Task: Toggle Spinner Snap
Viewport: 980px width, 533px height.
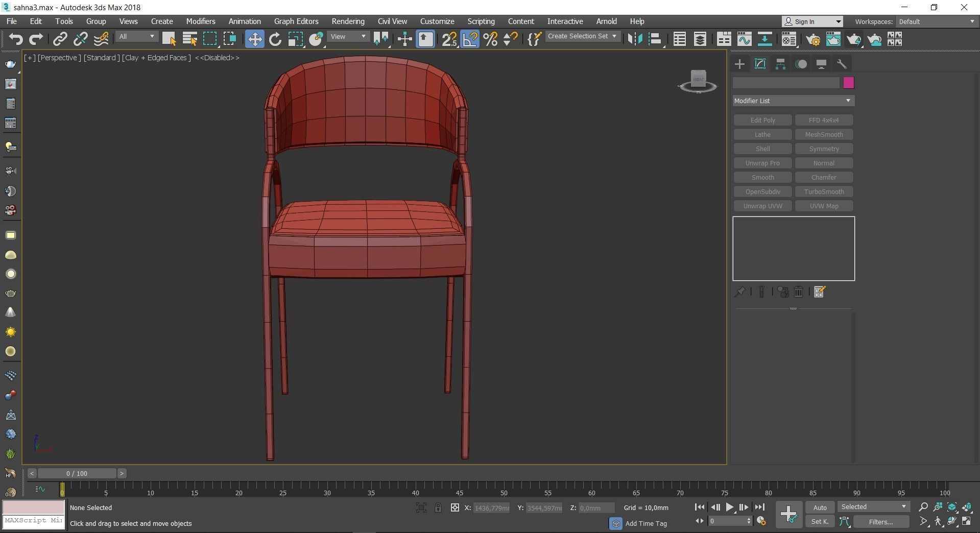Action: (511, 39)
